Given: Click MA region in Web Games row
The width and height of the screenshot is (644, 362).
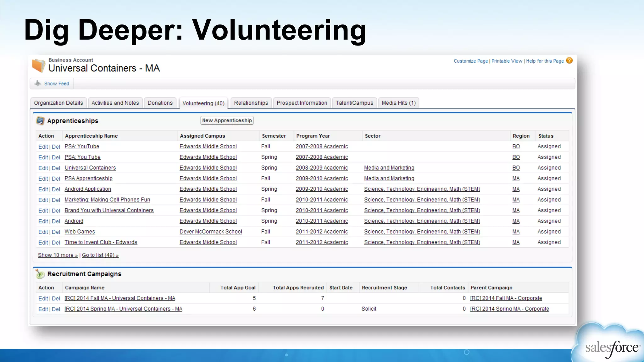Looking at the screenshot, I should (516, 232).
